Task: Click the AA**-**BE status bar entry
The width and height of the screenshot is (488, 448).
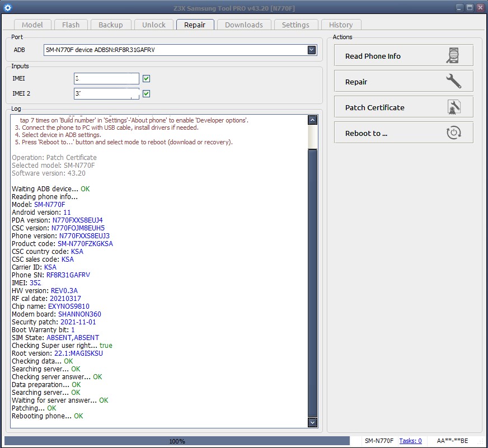Action: pos(452,441)
